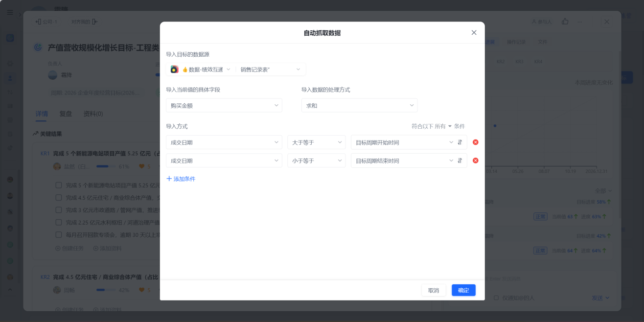Select the KR4 chart tab
The image size is (644, 322).
[538, 62]
